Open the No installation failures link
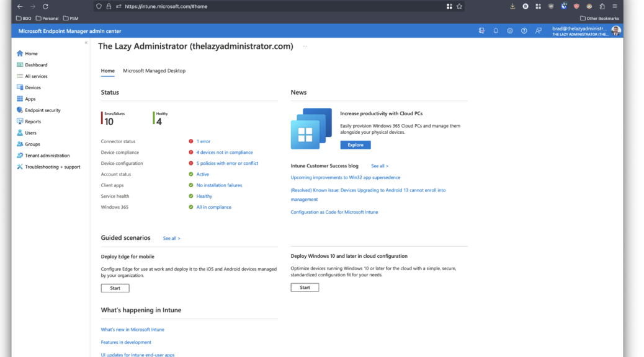The width and height of the screenshot is (644, 357). coord(219,185)
